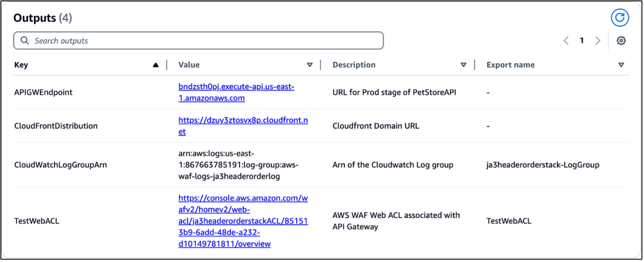Open the table preferences gear
This screenshot has width=644, height=262.
[x=621, y=40]
